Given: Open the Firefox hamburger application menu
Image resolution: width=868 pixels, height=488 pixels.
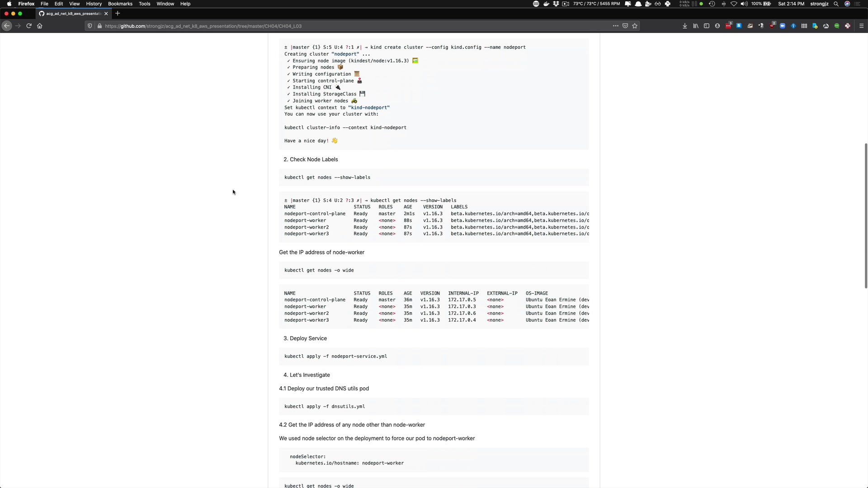Looking at the screenshot, I should [x=861, y=26].
